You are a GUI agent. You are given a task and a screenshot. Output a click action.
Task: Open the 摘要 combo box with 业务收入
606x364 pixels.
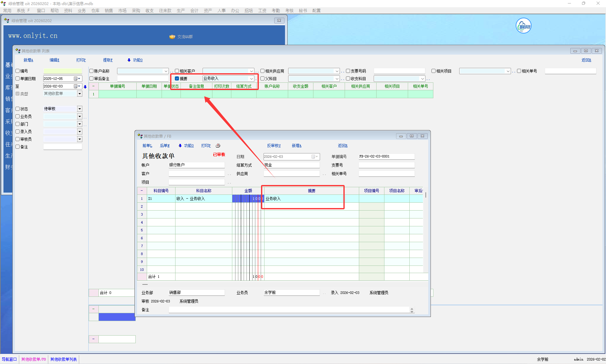pos(252,79)
